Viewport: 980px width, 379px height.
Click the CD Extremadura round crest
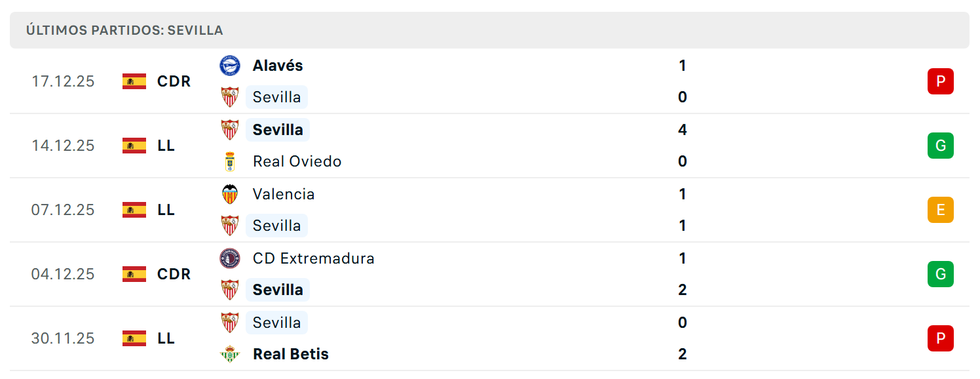click(229, 258)
